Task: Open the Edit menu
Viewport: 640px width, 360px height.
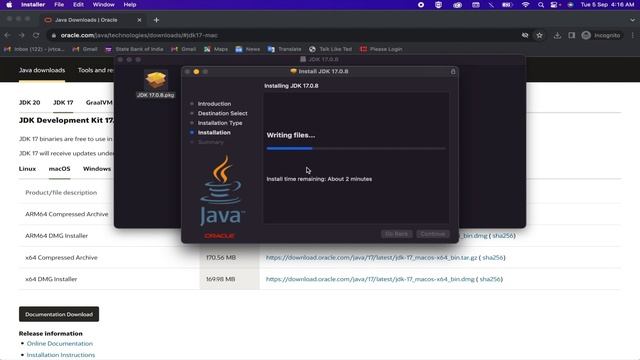Action: pos(78,5)
